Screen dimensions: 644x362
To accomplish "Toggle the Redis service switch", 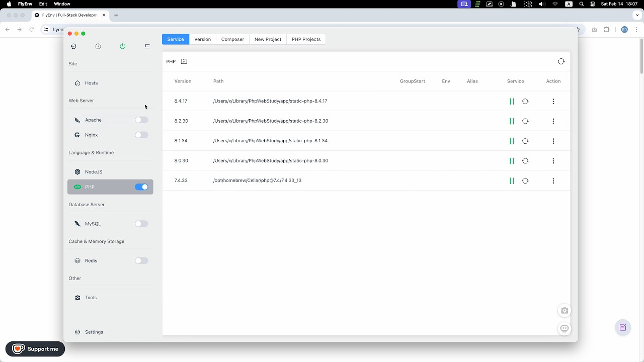I will tap(141, 261).
